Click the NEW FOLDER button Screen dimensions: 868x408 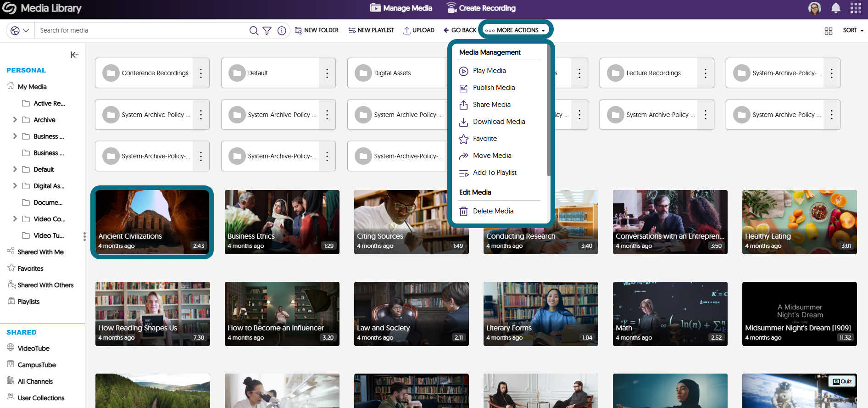[x=317, y=30]
